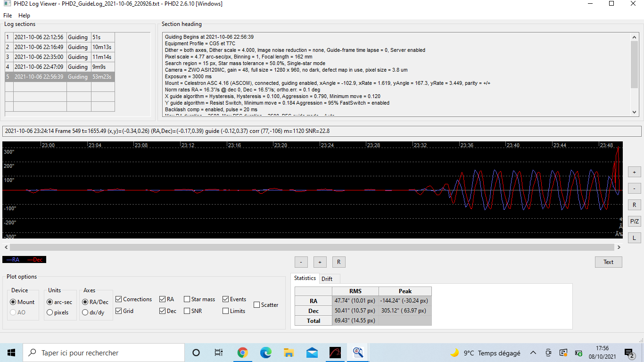Select the pixels units radio button

click(x=58, y=313)
